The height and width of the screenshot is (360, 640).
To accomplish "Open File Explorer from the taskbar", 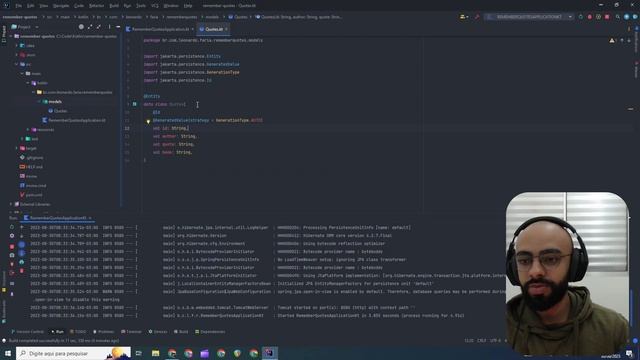I will [156, 353].
